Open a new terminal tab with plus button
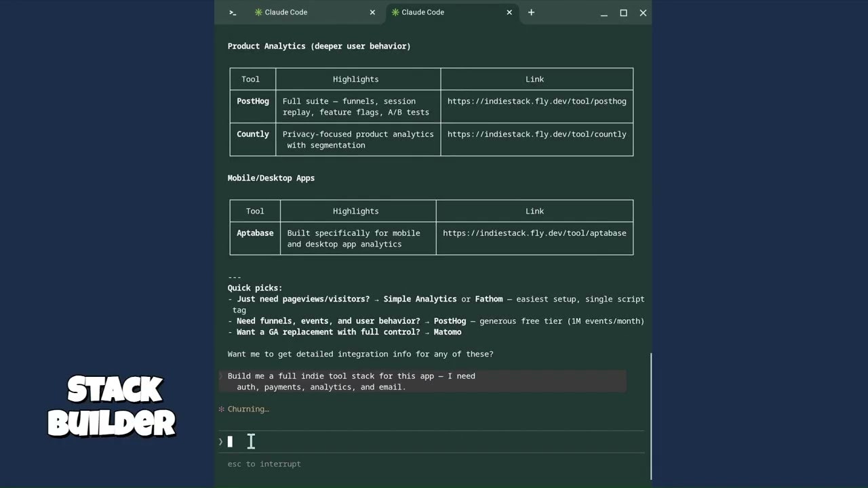The height and width of the screenshot is (488, 868). [531, 12]
